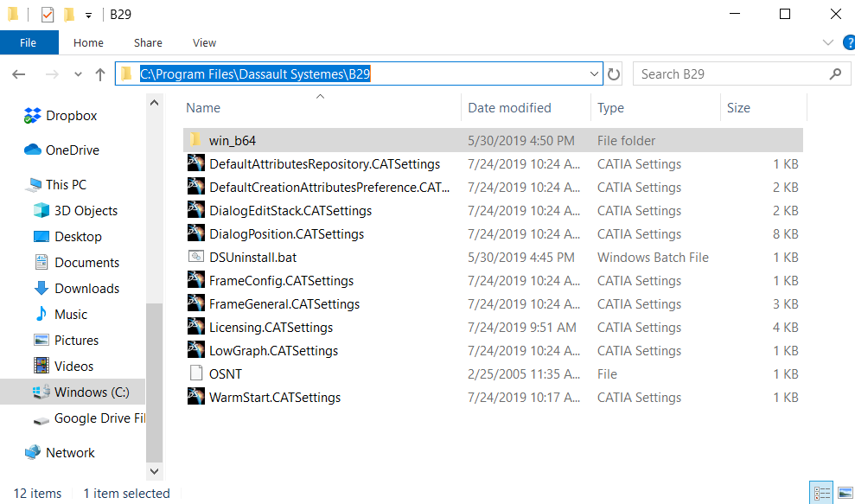Select DefaultCreationAttributesPreference.CAT... file name

point(329,188)
